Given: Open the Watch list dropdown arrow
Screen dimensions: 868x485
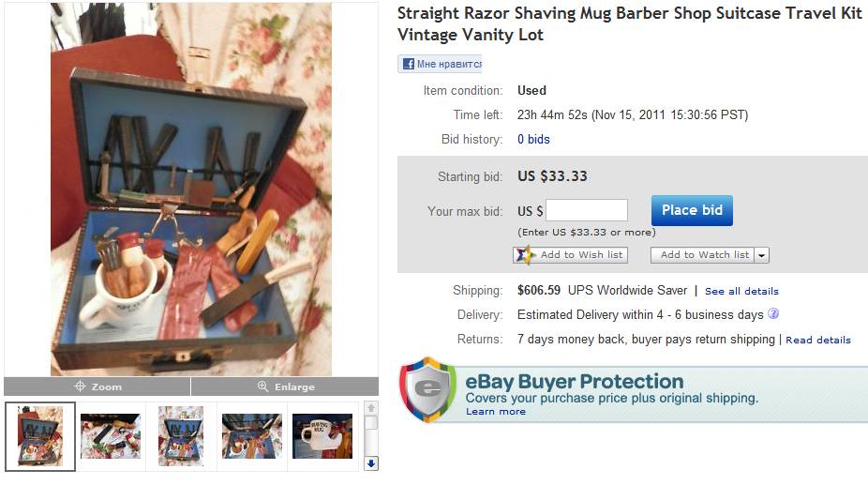Looking at the screenshot, I should click(x=762, y=255).
